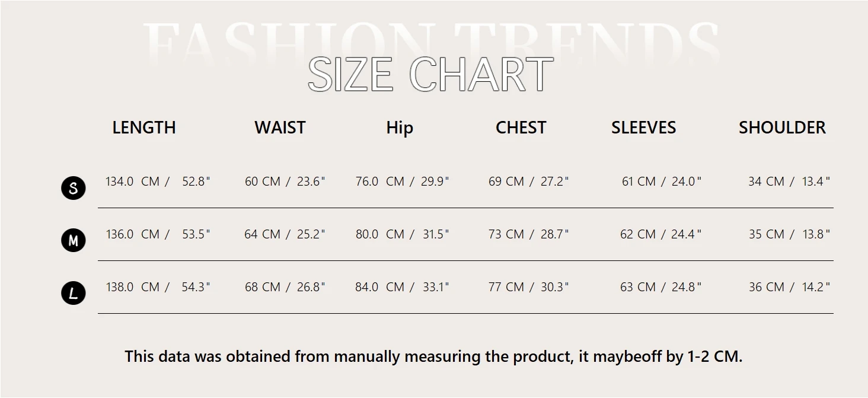Click the SLEEVES column header
The width and height of the screenshot is (868, 398).
pos(643,128)
